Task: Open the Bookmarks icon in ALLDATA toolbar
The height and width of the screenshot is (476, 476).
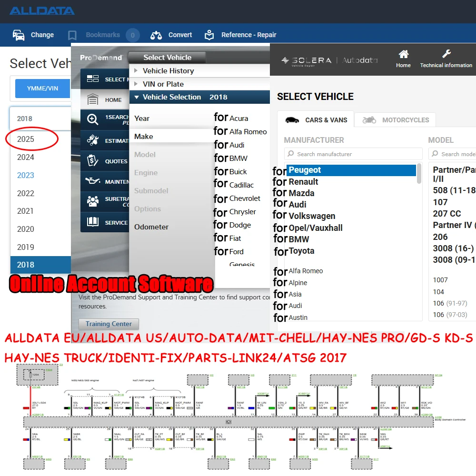Action: tap(72, 35)
